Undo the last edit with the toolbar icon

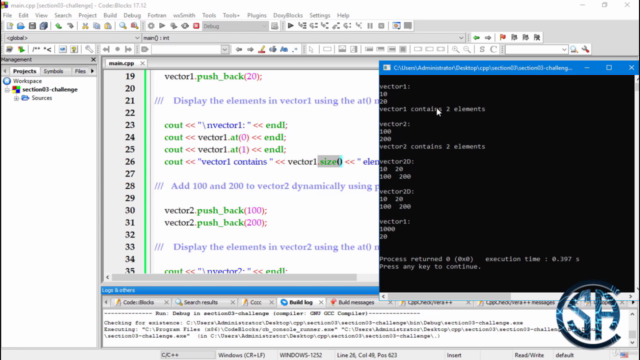[x=59, y=26]
